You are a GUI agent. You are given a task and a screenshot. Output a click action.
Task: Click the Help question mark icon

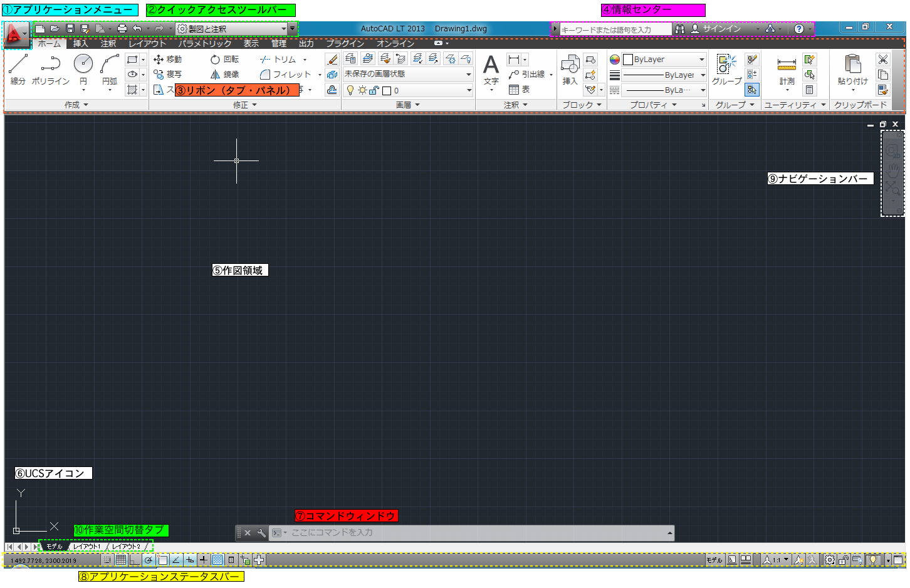point(799,29)
